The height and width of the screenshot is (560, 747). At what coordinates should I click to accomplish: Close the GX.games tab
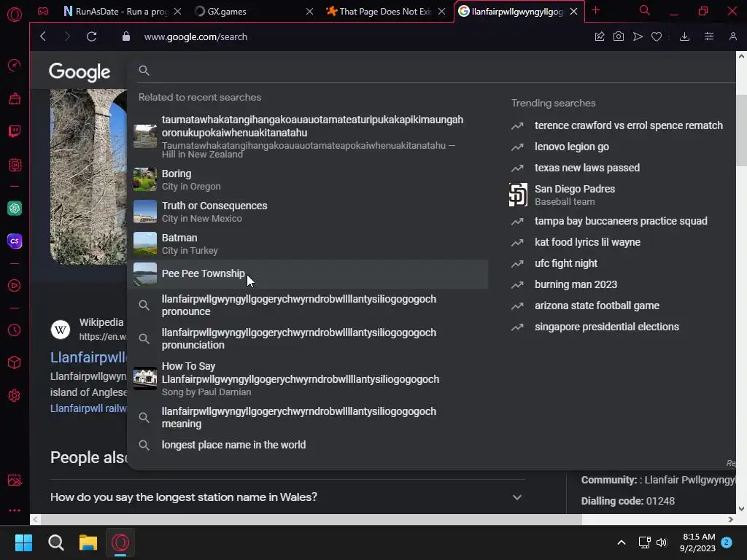point(309,12)
